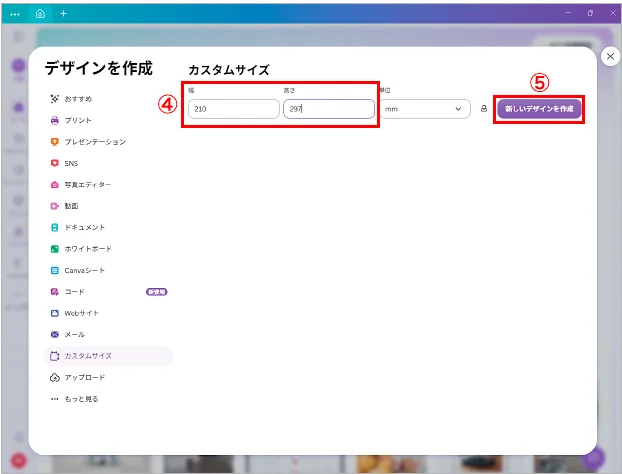
Task: Select メール category
Action: 75,334
